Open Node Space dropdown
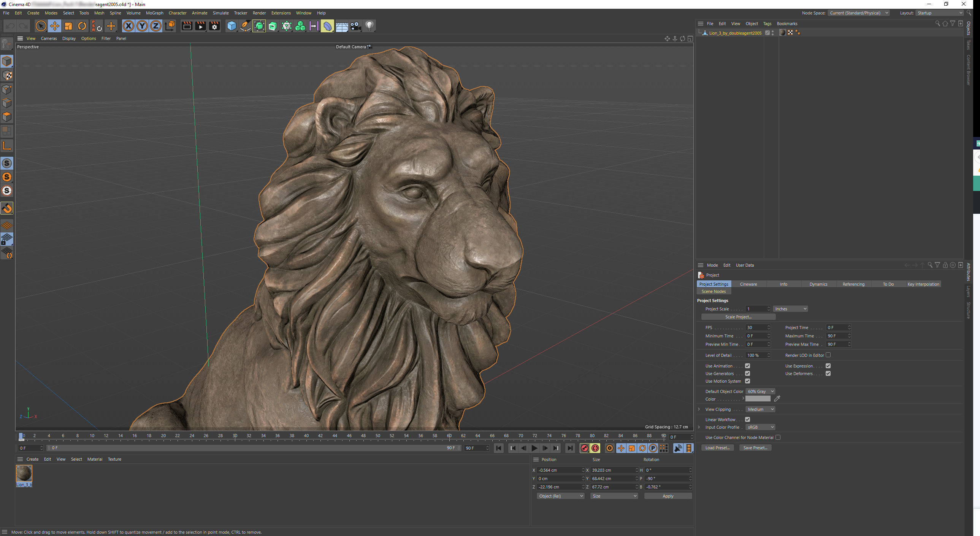 pyautogui.click(x=858, y=13)
